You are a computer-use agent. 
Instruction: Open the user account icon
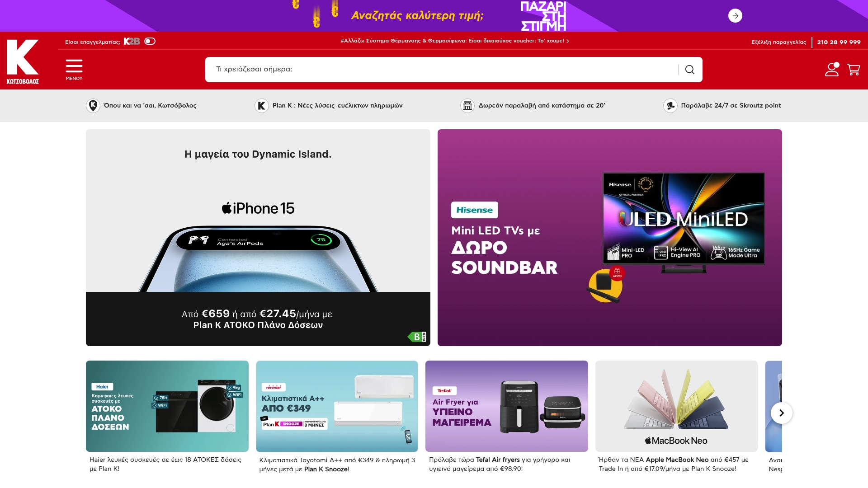point(832,69)
